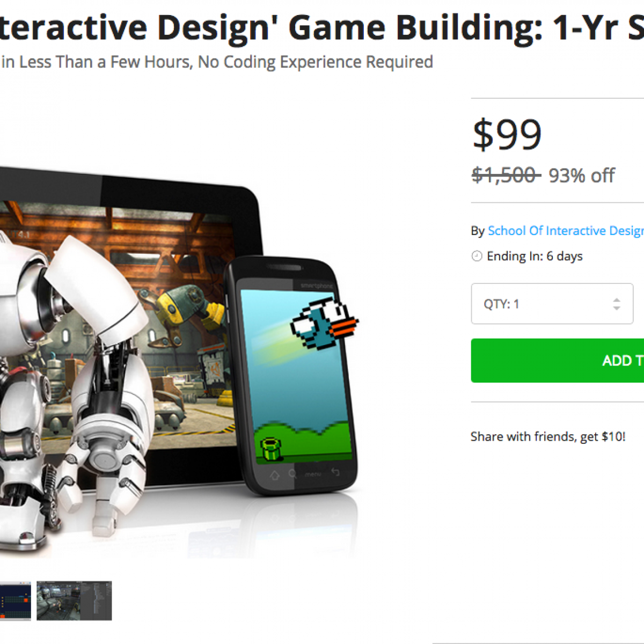The width and height of the screenshot is (644, 644).
Task: Open the QTY: 1 dropdown
Action: point(552,304)
